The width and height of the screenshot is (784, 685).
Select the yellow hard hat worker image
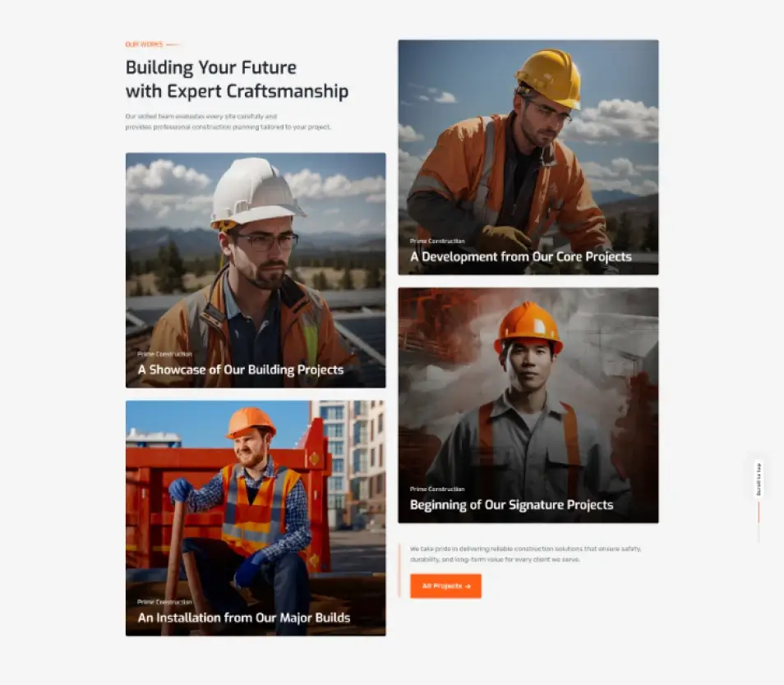tap(528, 158)
